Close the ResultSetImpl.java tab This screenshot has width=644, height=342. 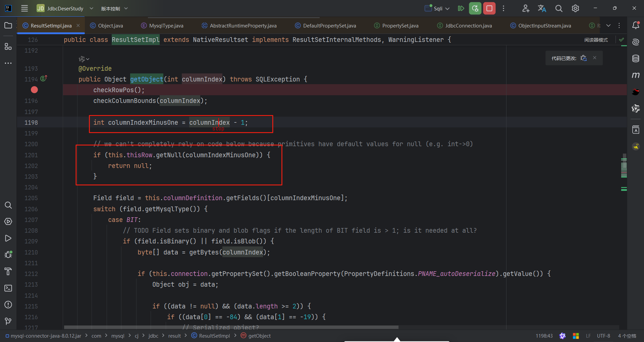coord(78,25)
